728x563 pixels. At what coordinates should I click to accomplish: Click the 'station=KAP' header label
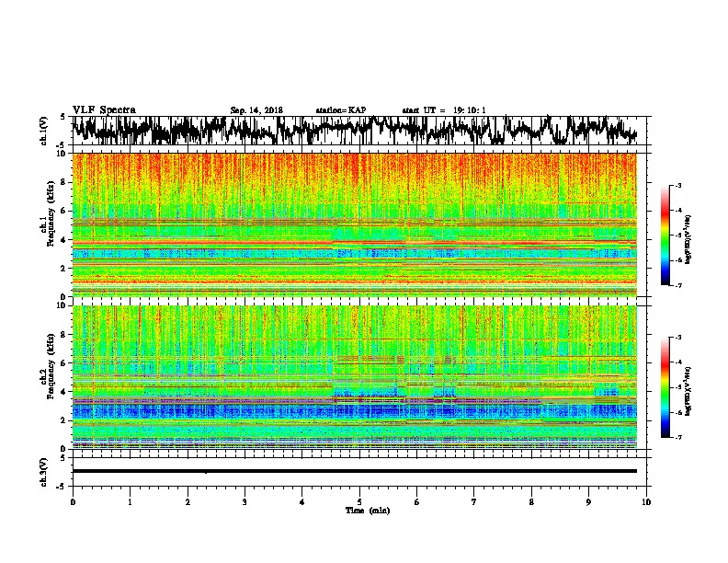click(x=341, y=110)
